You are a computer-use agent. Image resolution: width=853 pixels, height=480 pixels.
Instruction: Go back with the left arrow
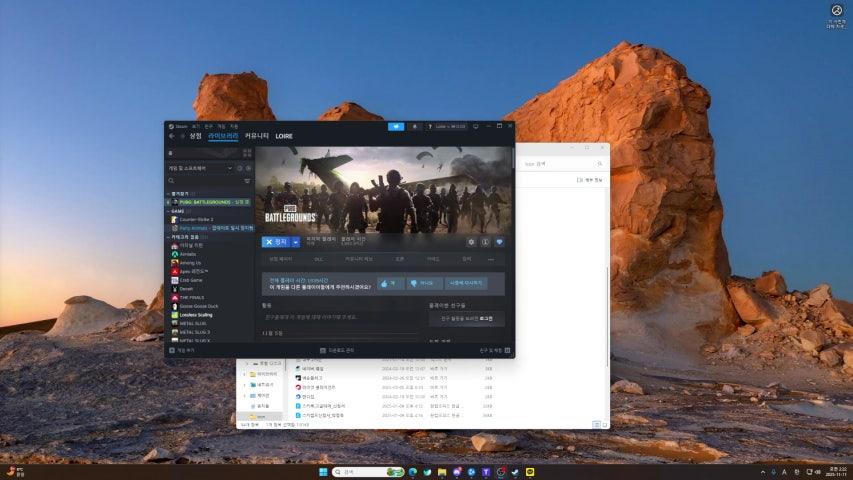(x=171, y=136)
